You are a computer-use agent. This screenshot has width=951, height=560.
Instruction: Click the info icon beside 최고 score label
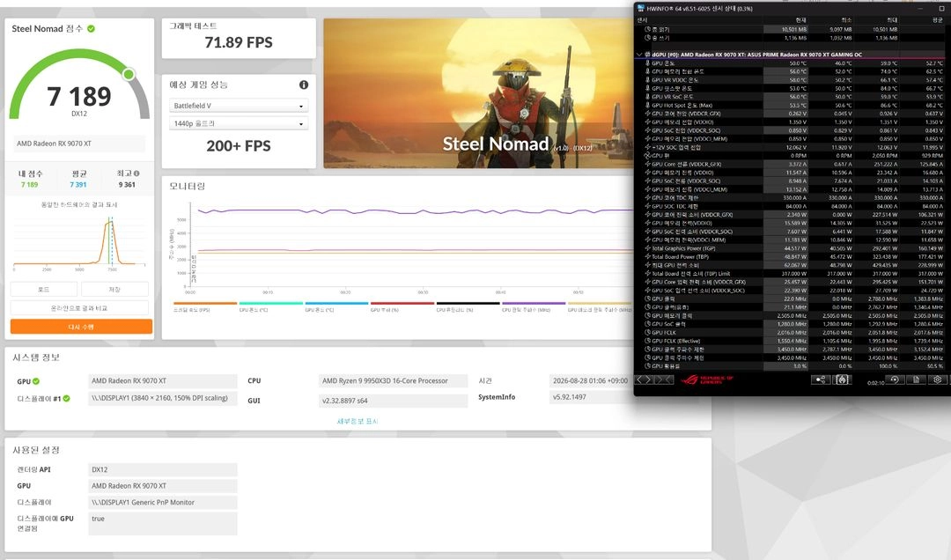point(136,173)
